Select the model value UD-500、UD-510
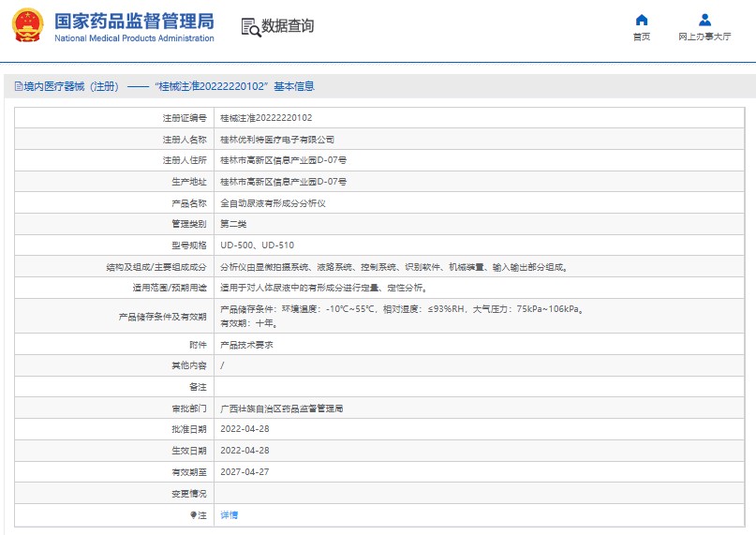Screen dimensions: 756x535 [x=257, y=245]
